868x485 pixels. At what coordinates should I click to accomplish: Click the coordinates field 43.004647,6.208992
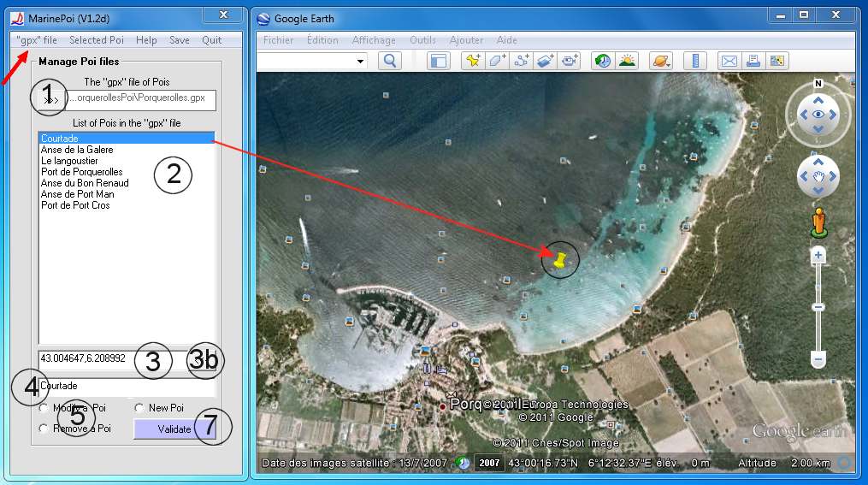[112, 358]
